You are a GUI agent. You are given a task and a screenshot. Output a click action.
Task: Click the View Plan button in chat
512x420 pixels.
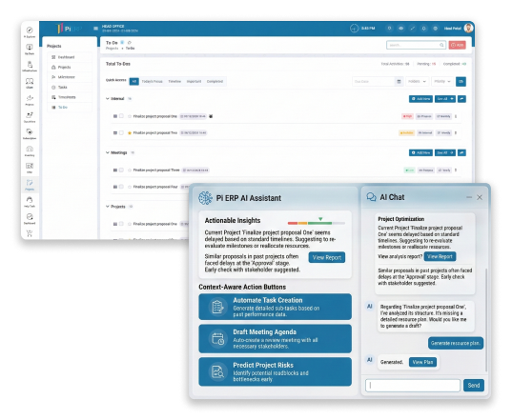422,362
